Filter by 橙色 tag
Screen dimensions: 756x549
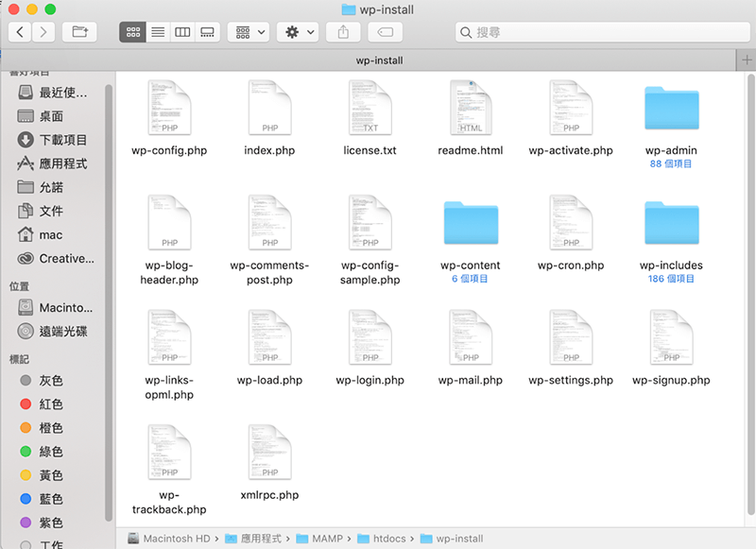coord(42,428)
